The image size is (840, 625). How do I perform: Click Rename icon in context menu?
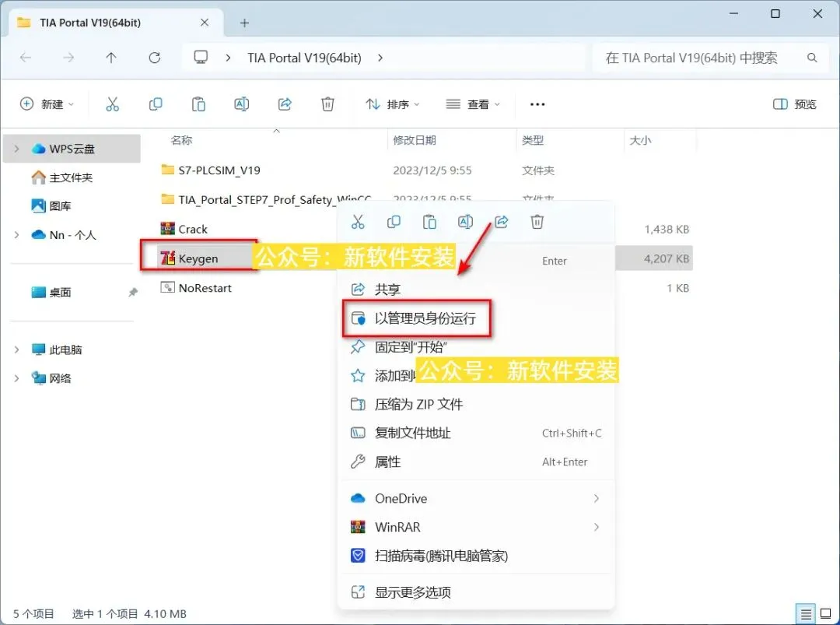click(466, 222)
